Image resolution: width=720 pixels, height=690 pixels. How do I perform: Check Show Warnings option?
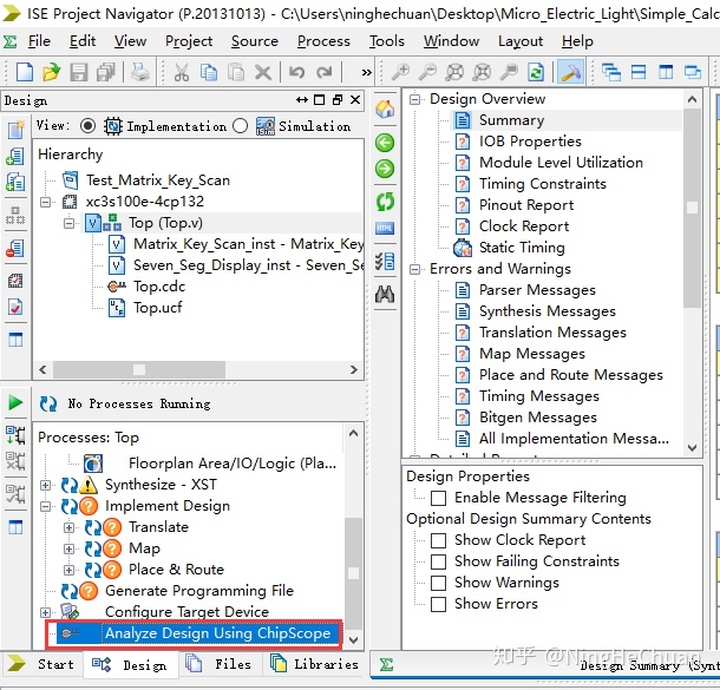click(438, 583)
